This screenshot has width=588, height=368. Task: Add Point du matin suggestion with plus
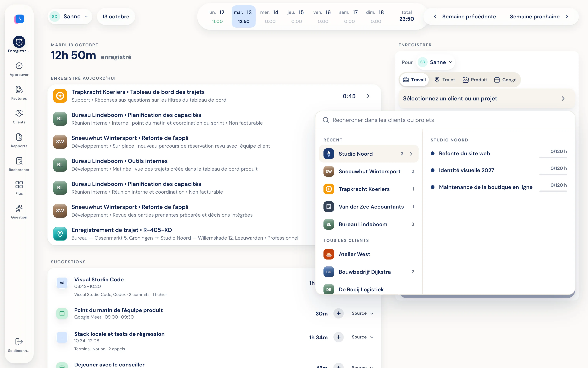point(338,314)
